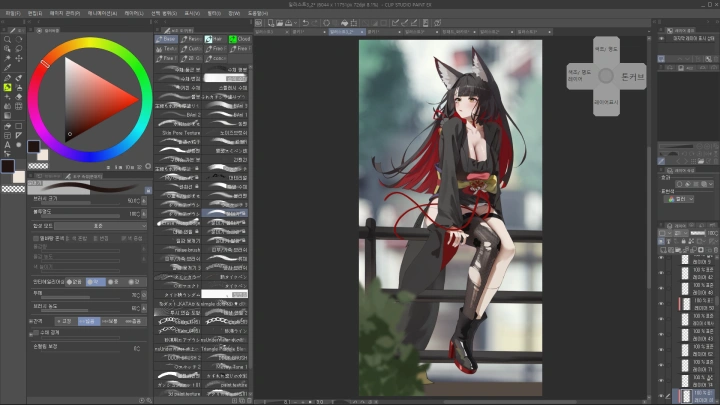Image resolution: width=720 pixels, height=405 pixels.
Task: Select the Text 'A' tool
Action: coord(7,145)
